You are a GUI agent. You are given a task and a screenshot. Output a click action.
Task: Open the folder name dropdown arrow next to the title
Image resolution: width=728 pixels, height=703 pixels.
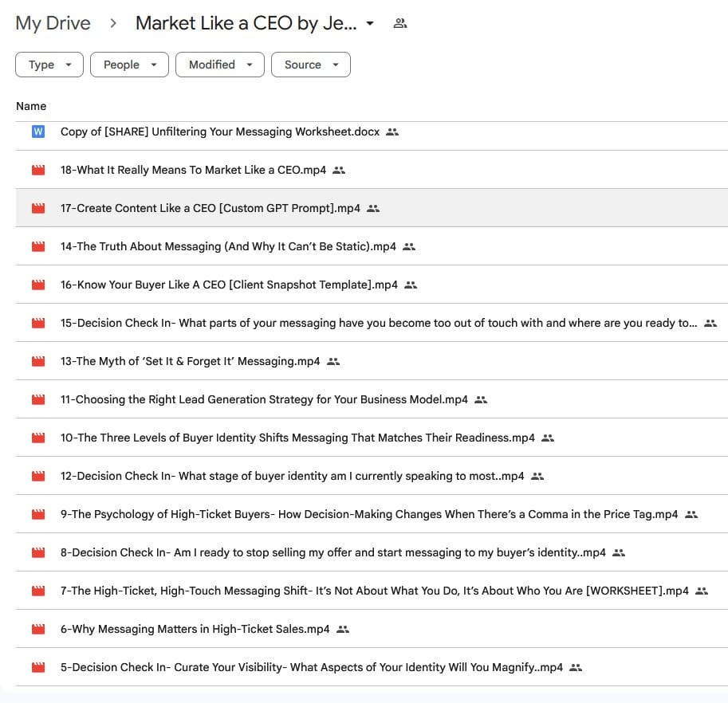click(x=370, y=23)
